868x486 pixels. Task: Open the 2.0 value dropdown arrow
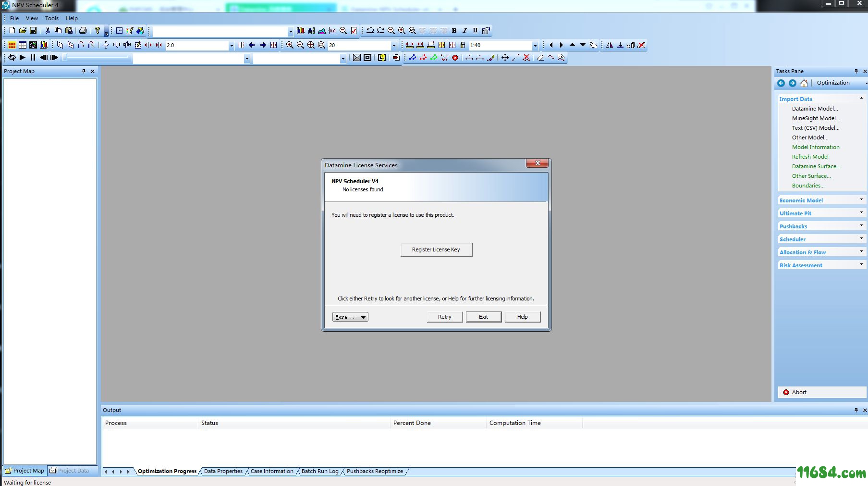232,45
